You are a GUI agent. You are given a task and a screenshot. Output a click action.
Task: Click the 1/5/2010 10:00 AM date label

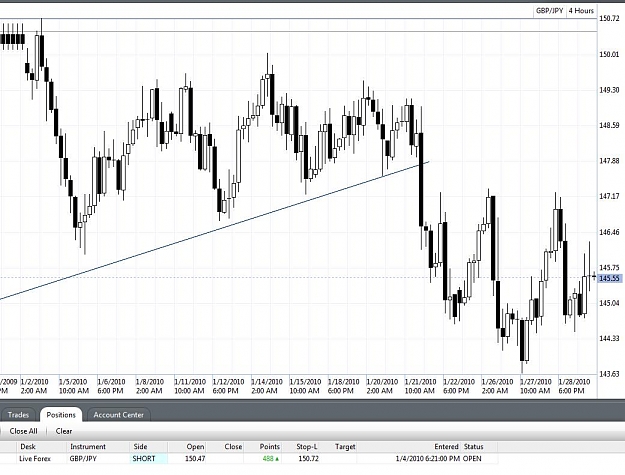(73, 386)
